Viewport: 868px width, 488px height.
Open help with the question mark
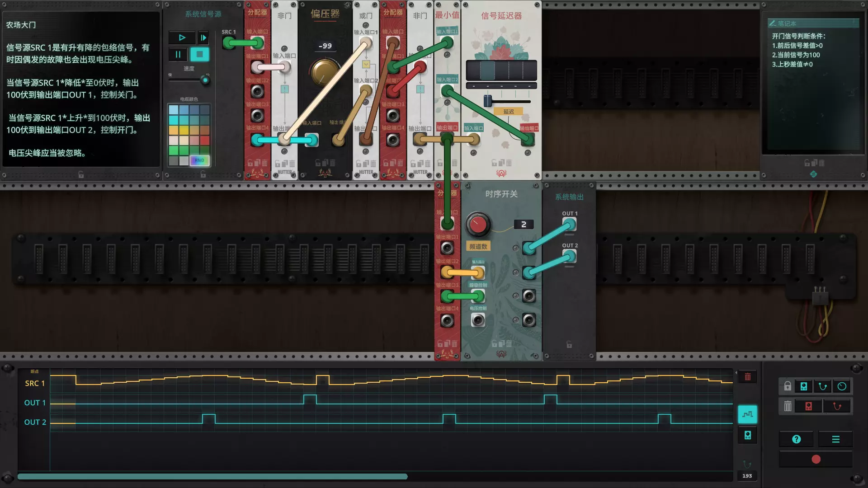797,439
